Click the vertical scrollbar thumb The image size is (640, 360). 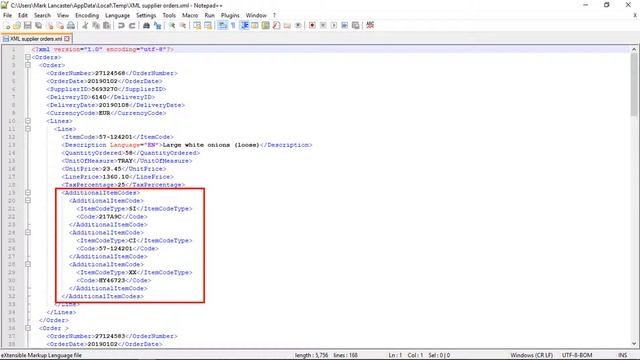click(634, 84)
